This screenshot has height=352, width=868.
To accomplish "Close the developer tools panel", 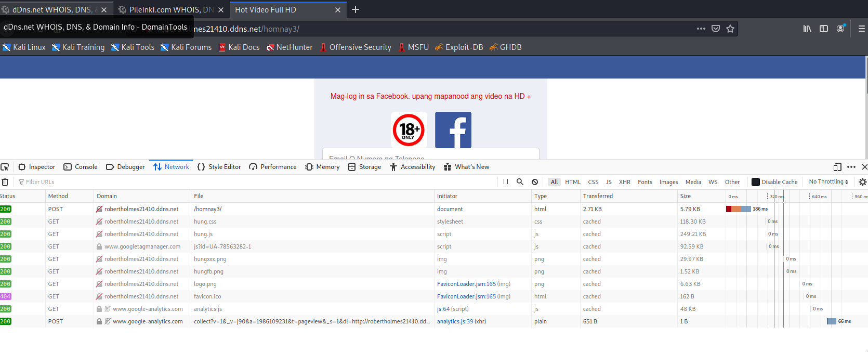I will click(864, 167).
